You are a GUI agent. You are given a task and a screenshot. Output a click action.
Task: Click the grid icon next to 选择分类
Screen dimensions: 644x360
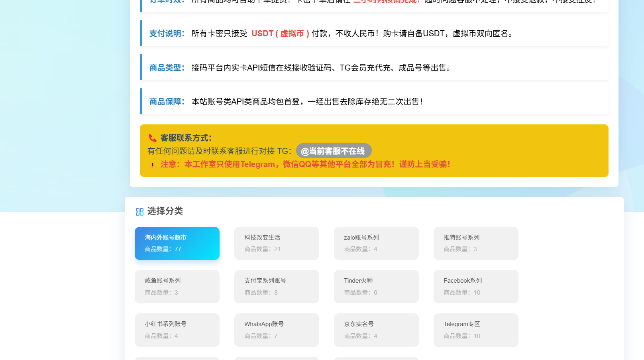pyautogui.click(x=139, y=212)
